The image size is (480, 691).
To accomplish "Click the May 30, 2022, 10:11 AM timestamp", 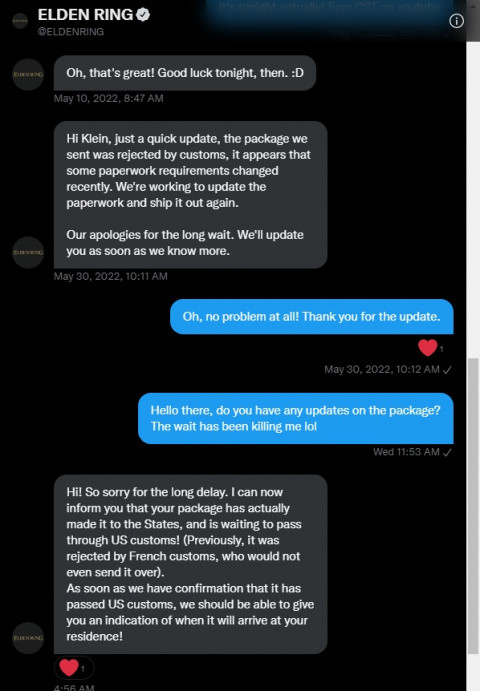I will tap(111, 276).
